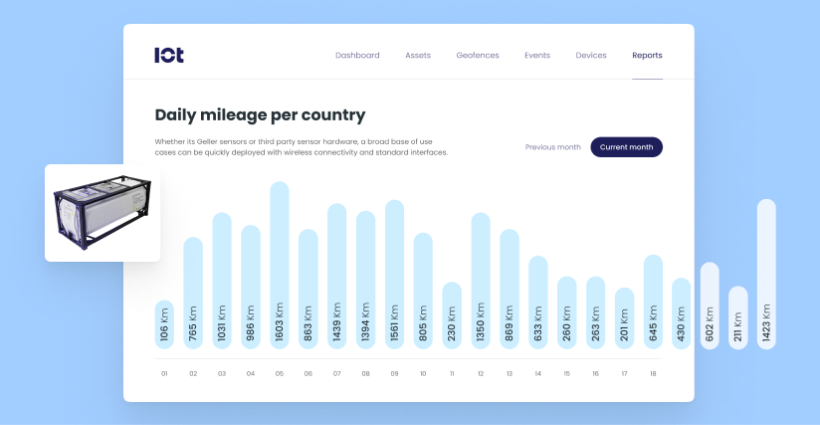Click the 602 Km bar
The height and width of the screenshot is (425, 820).
(x=710, y=305)
